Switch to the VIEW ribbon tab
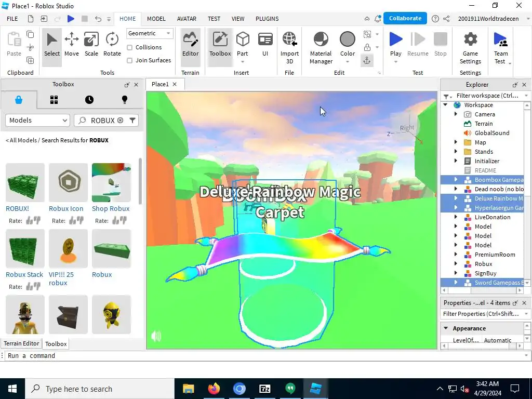The height and width of the screenshot is (399, 532). coord(238,19)
